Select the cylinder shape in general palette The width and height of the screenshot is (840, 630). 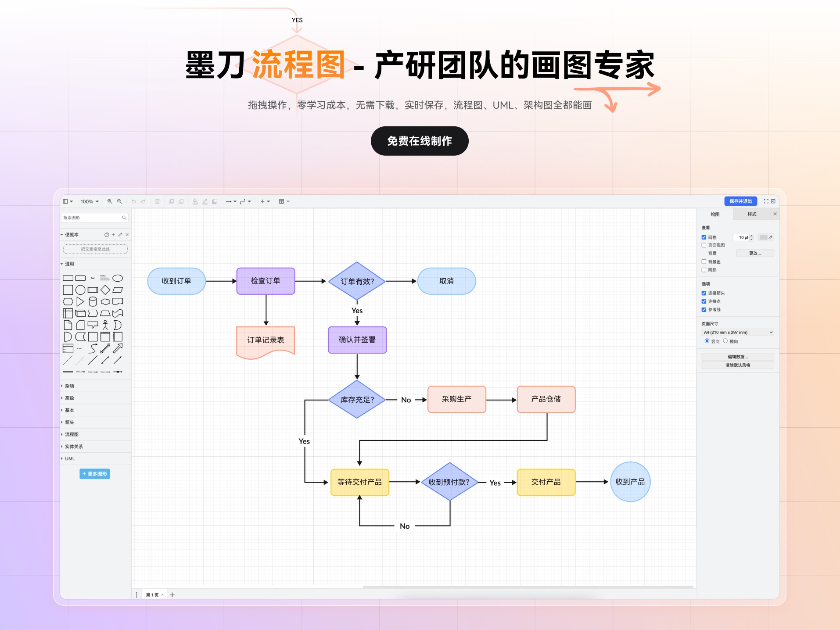click(x=93, y=301)
